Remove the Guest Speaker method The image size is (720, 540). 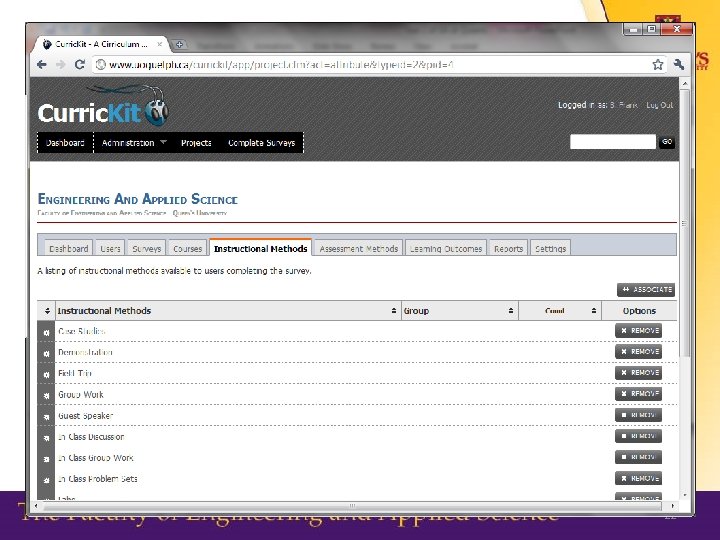click(638, 415)
